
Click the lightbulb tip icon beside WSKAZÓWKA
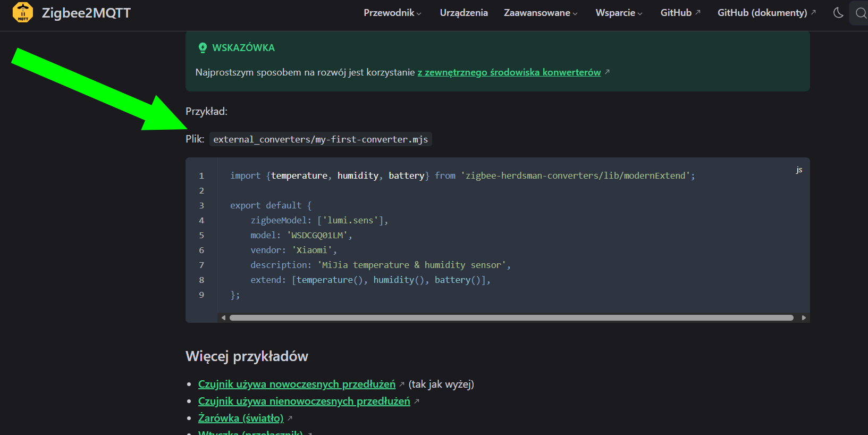(203, 48)
